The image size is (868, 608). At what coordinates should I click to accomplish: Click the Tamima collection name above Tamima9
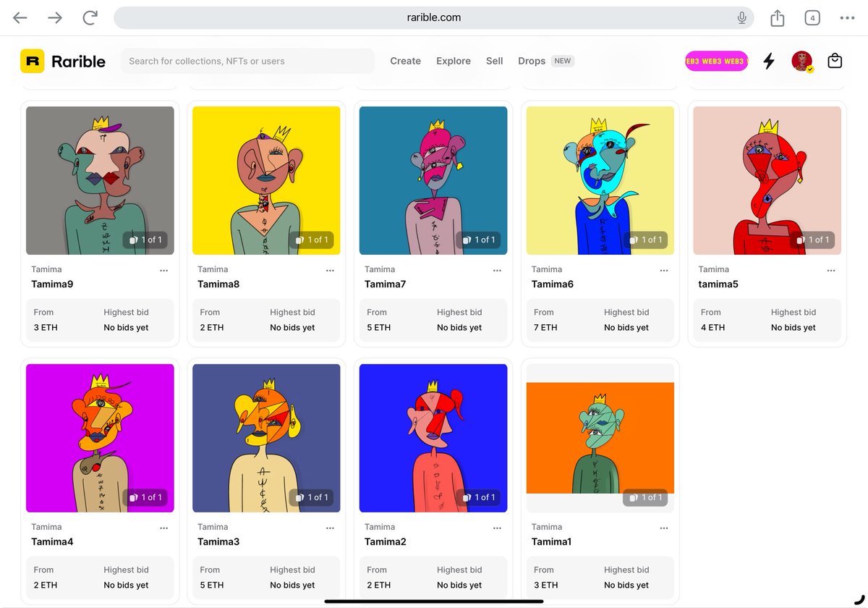click(46, 269)
